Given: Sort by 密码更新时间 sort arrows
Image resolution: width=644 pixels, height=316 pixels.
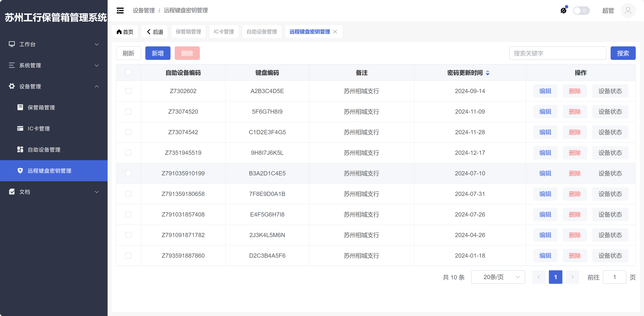Looking at the screenshot, I should (x=488, y=73).
